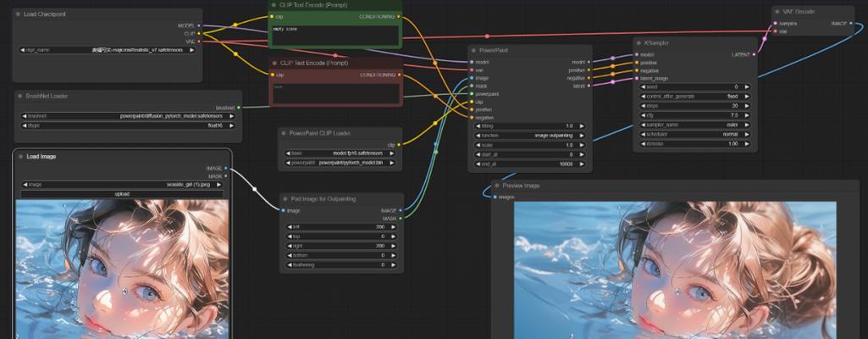This screenshot has height=339, width=868.
Task: Click the brushnet output port on BrushNet Loader
Action: pyautogui.click(x=239, y=108)
